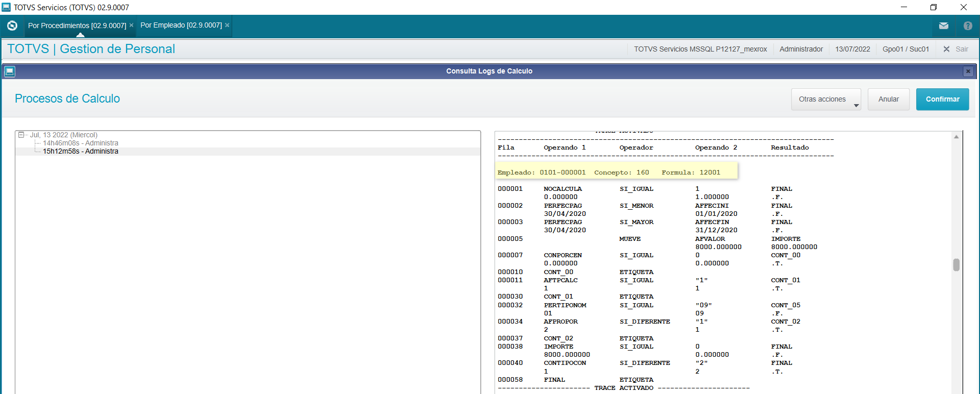Collapse the Jul, 13 2022 tree node
Image resolution: width=980 pixels, height=394 pixels.
click(21, 135)
